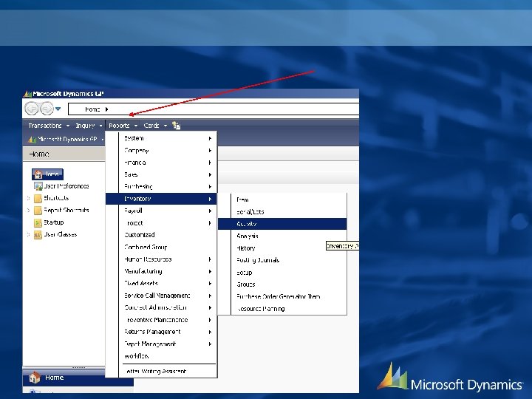Choose Financial from the Reports menu
This screenshot has width=532, height=399.
161,163
